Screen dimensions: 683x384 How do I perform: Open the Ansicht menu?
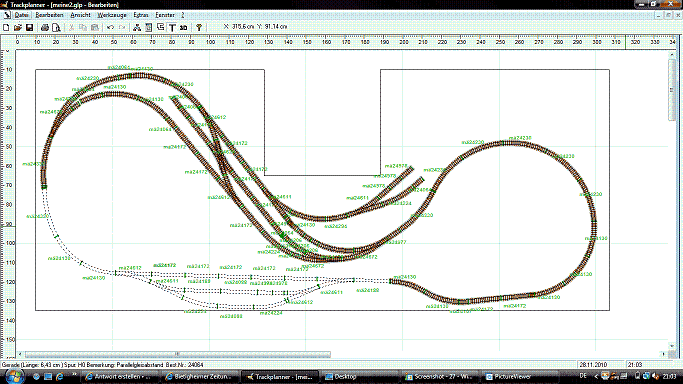[80, 15]
